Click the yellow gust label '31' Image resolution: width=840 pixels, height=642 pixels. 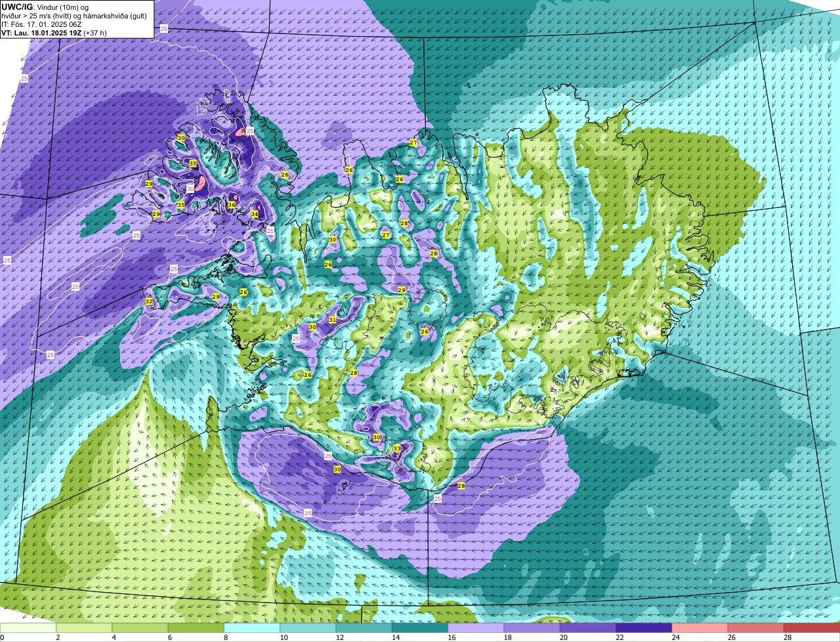click(x=333, y=320)
